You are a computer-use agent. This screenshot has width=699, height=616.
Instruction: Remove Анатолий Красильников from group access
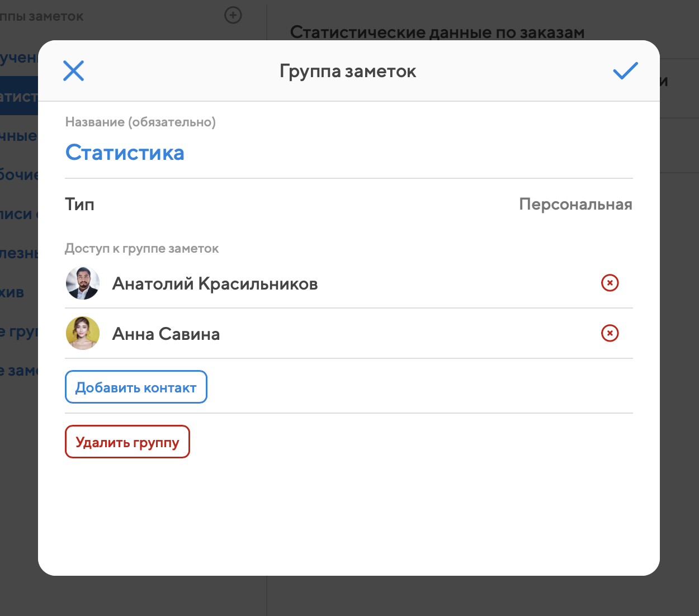(x=610, y=283)
